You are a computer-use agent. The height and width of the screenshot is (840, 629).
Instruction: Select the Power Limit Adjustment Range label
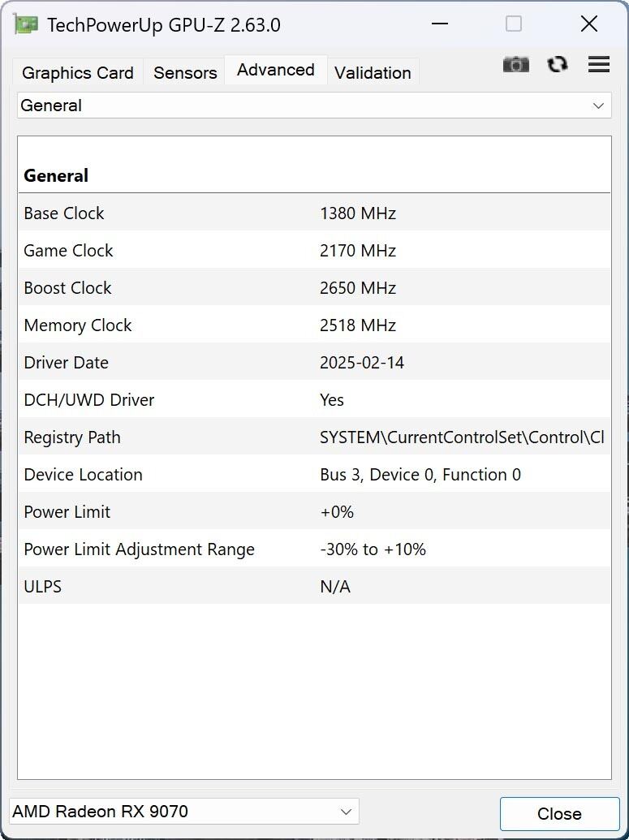pos(140,549)
